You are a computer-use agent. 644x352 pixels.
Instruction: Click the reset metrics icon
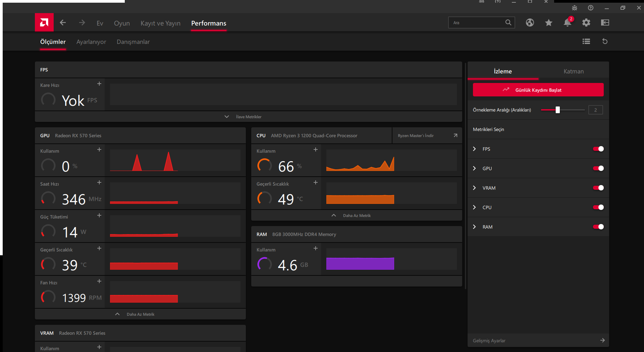(605, 41)
